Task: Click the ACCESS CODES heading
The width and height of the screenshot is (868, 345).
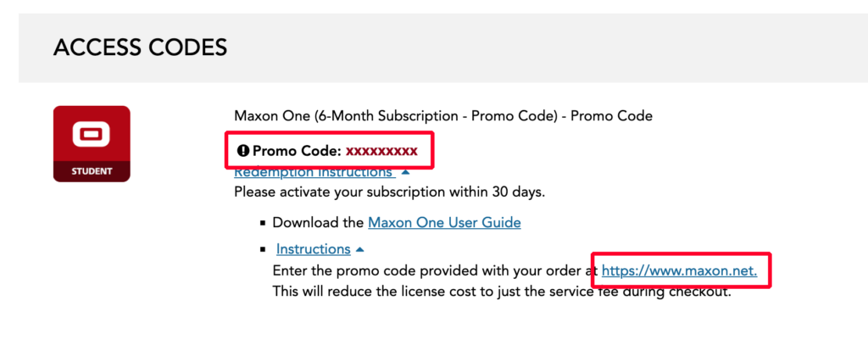Action: [140, 47]
